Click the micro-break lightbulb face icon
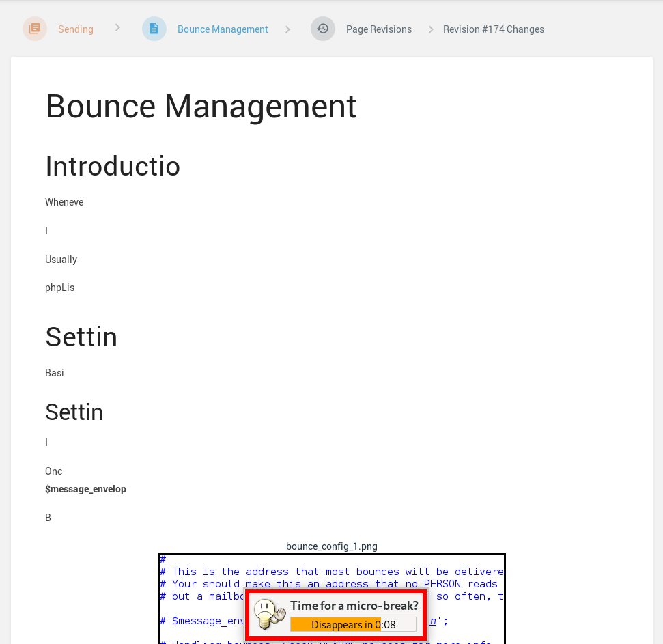 point(269,615)
